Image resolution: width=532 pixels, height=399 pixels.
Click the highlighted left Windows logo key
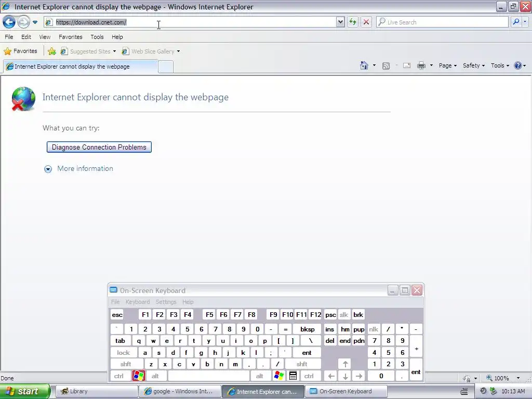tap(138, 376)
